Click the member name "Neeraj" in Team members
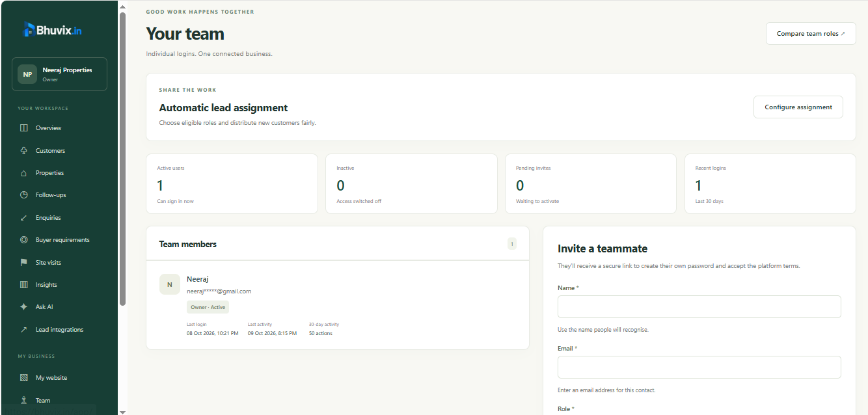 198,279
